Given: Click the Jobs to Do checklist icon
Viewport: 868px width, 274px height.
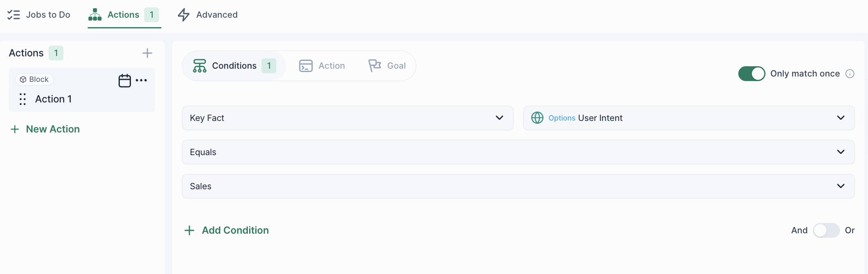Looking at the screenshot, I should [14, 15].
